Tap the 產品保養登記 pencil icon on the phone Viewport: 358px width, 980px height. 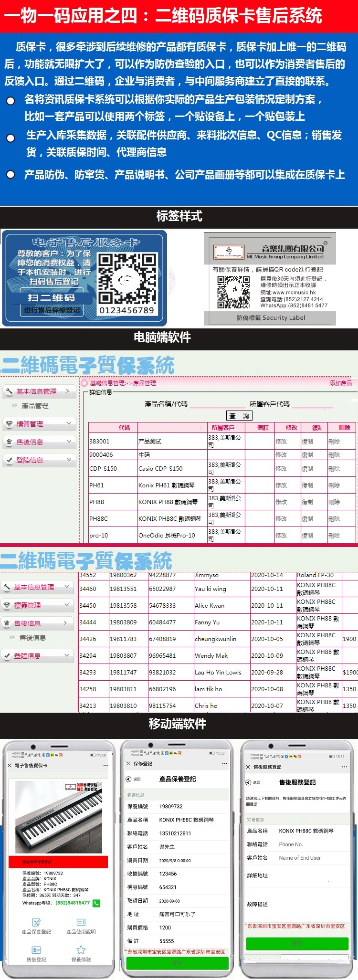[36, 922]
